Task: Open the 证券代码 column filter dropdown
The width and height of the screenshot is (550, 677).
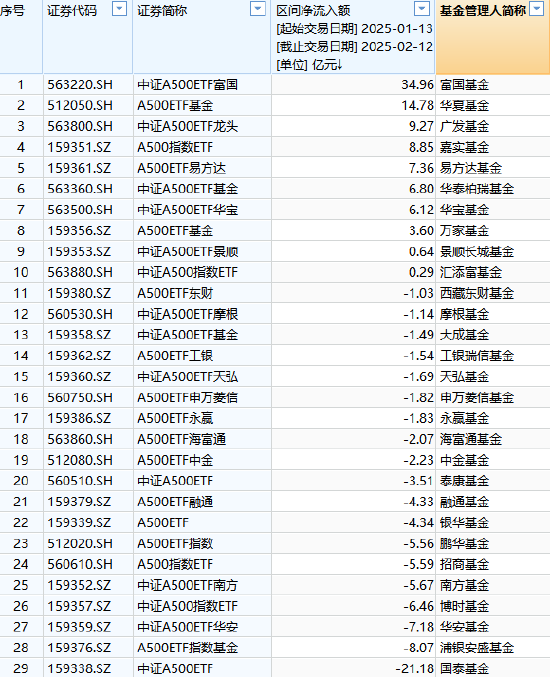Action: coord(119,9)
